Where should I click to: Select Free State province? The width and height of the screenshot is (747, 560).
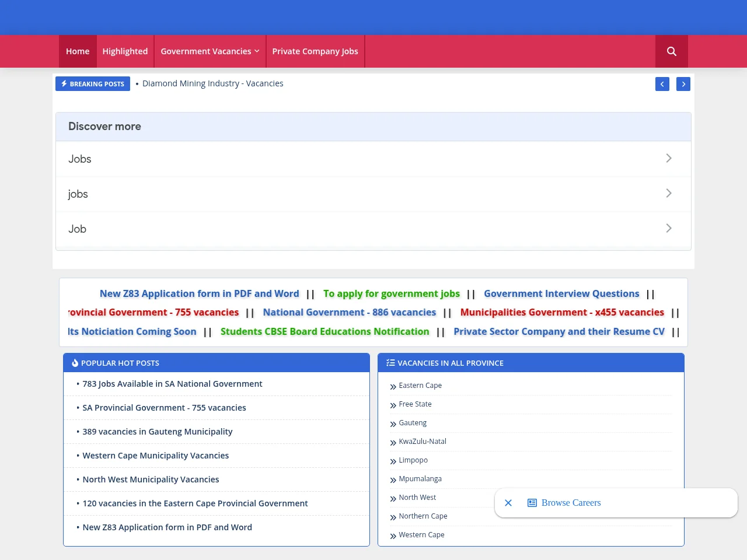[415, 404]
